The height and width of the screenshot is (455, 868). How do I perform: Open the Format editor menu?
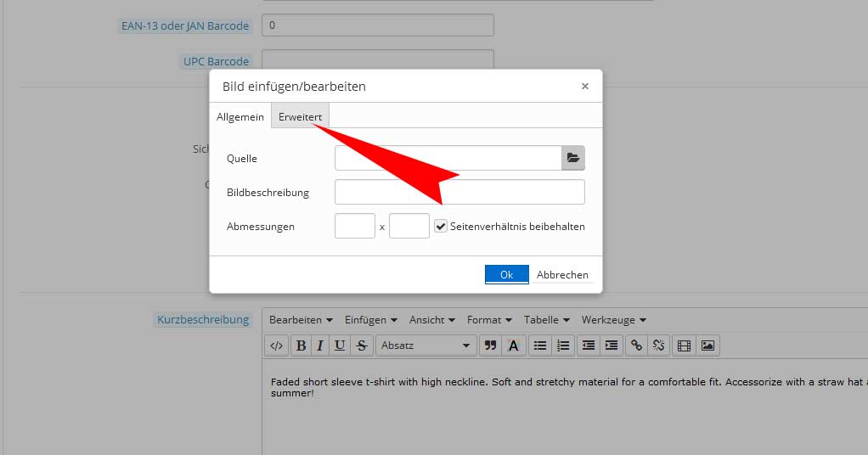click(489, 320)
